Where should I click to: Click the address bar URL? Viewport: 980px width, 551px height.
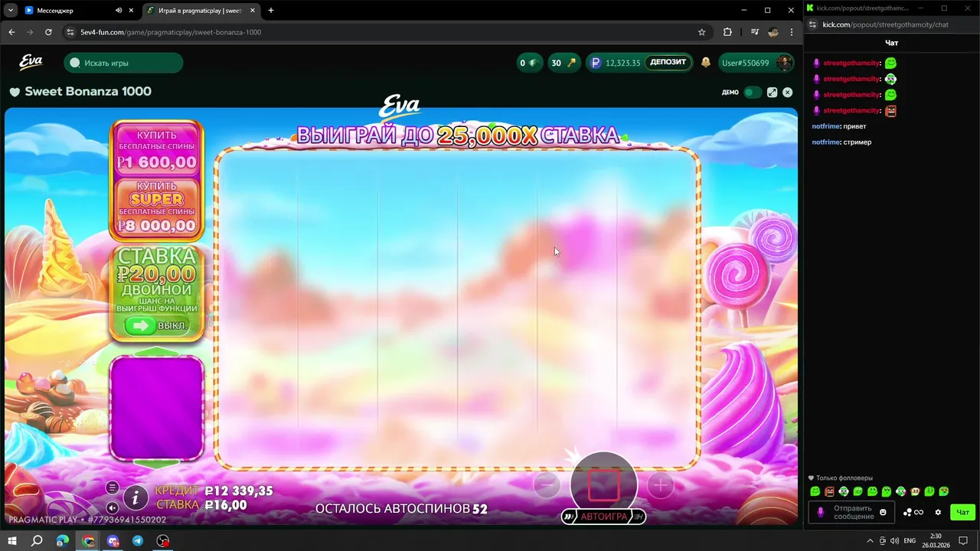tap(171, 32)
